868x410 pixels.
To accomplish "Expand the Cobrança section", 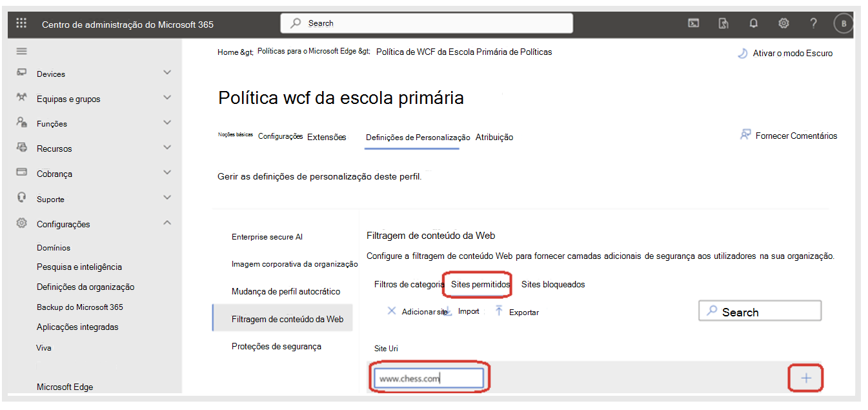I will pyautogui.click(x=167, y=173).
